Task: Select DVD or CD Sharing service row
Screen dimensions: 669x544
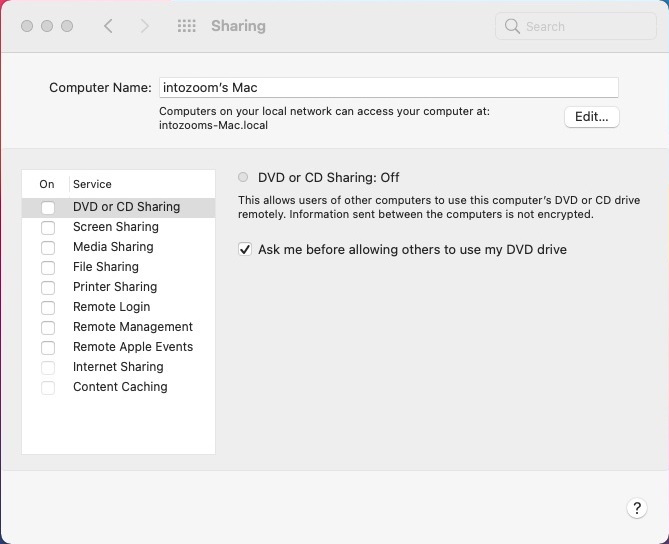Action: (x=118, y=207)
